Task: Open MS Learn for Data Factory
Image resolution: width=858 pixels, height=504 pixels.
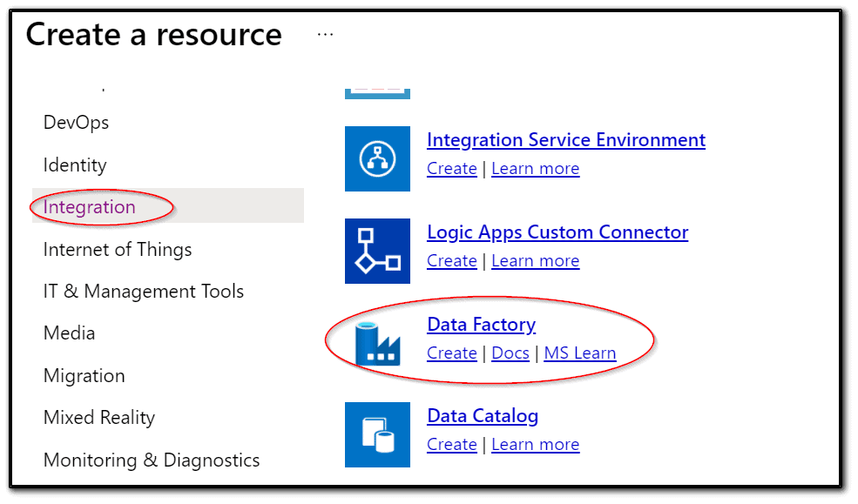Action: click(580, 353)
